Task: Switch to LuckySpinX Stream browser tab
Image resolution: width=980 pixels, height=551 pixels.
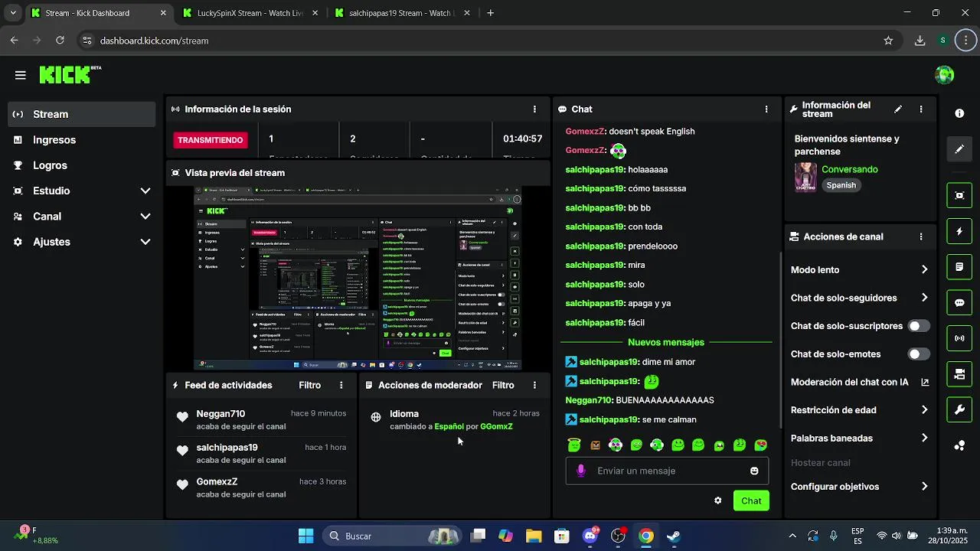Action: [x=250, y=13]
